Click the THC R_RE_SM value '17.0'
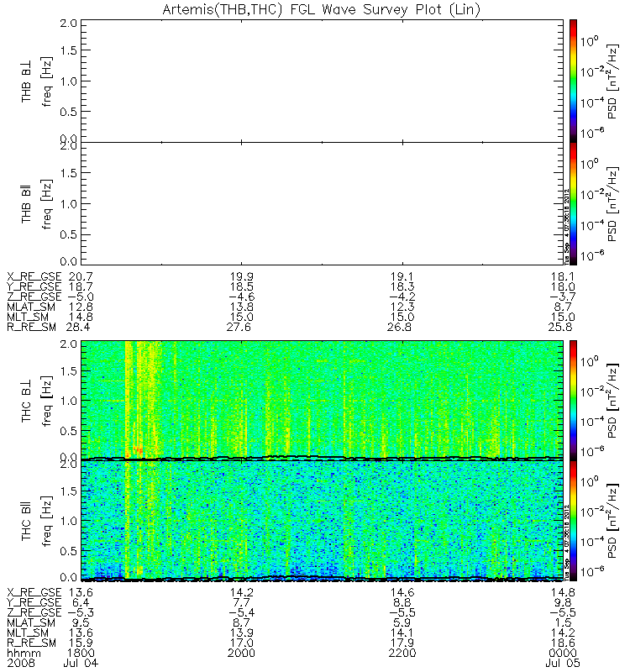The width and height of the screenshot is (630, 672). (241, 643)
